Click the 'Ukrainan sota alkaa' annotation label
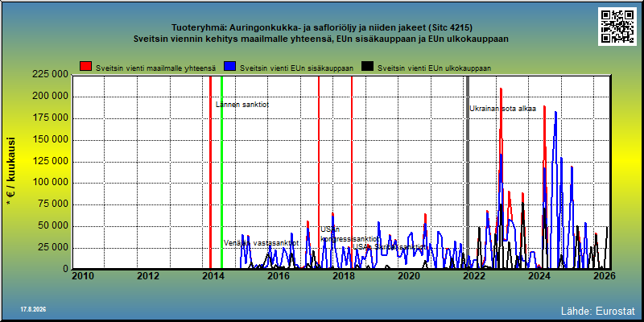The height and width of the screenshot is (322, 644). pyautogui.click(x=502, y=109)
